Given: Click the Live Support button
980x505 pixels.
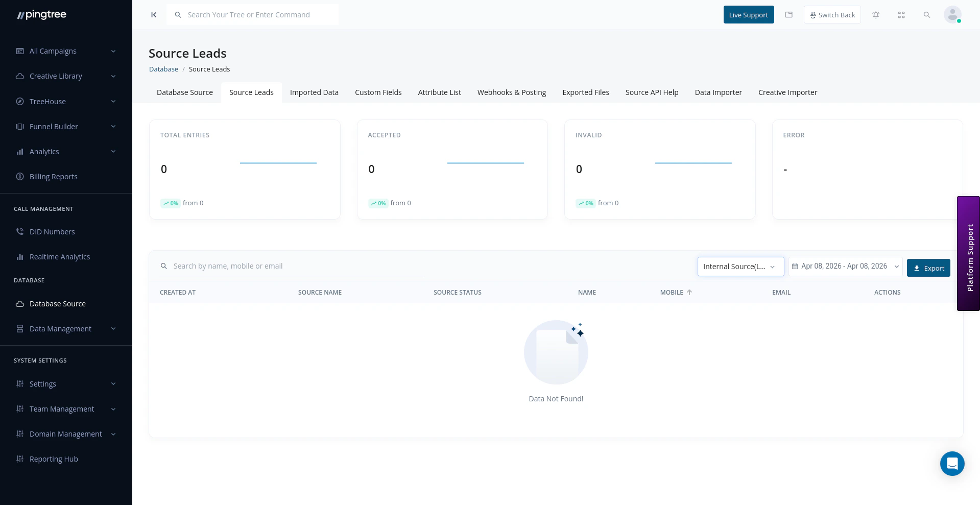Looking at the screenshot, I should (x=748, y=15).
